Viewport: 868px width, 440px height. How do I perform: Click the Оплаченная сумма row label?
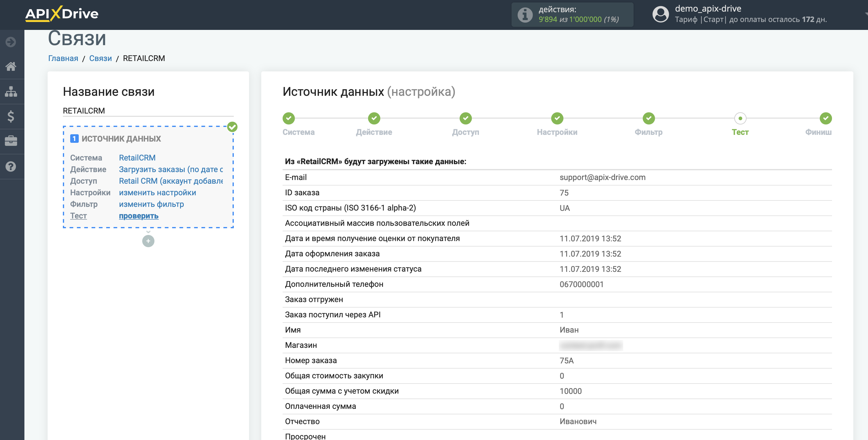click(x=320, y=406)
